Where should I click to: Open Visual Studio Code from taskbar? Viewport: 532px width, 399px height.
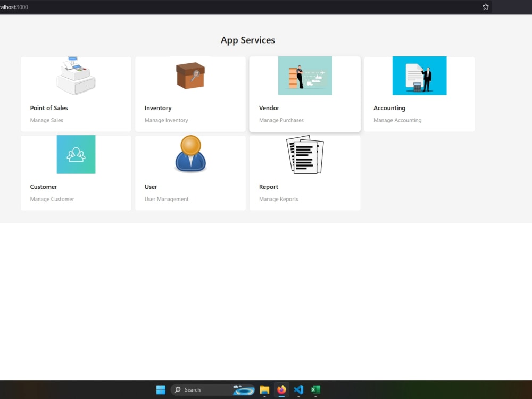298,389
